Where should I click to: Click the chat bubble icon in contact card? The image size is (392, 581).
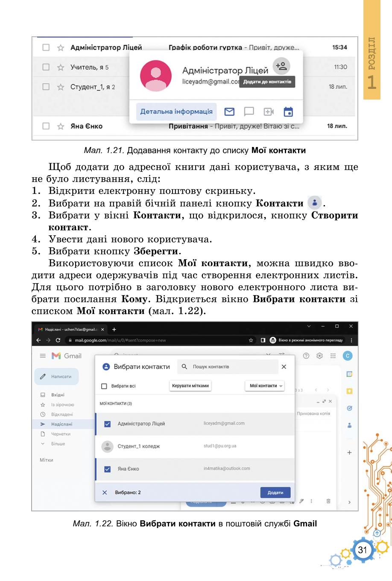tap(249, 112)
